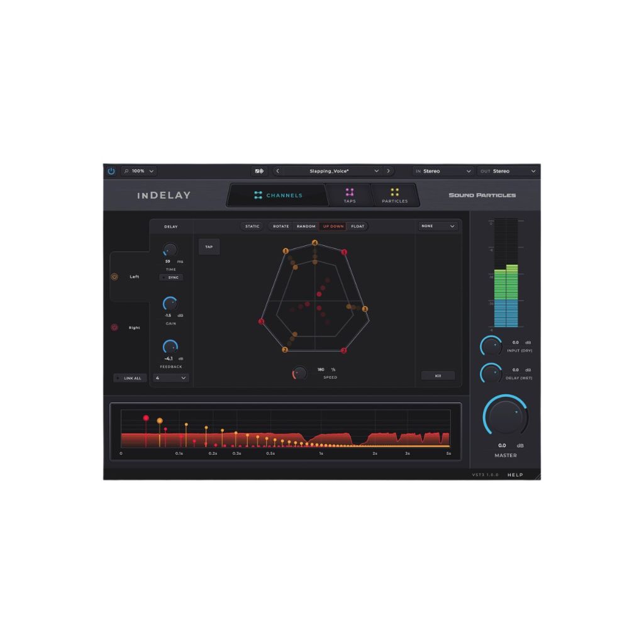Open the IN Stereo format dropdown
This screenshot has width=644, height=644.
coord(443,171)
